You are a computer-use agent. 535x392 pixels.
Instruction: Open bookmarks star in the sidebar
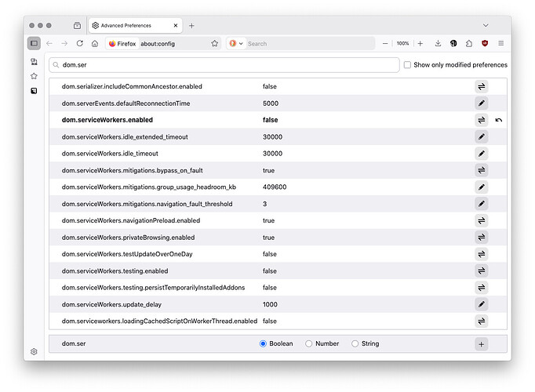pos(34,76)
